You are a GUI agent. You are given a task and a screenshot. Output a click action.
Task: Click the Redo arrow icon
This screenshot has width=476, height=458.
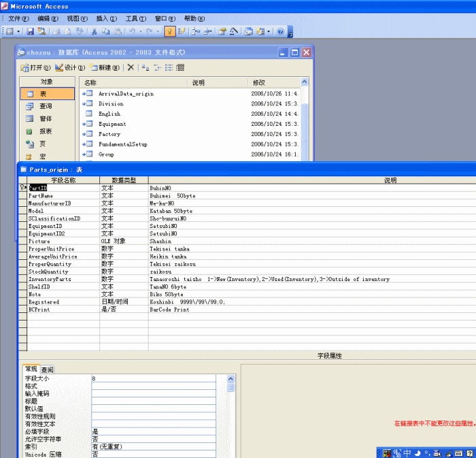pos(150,31)
